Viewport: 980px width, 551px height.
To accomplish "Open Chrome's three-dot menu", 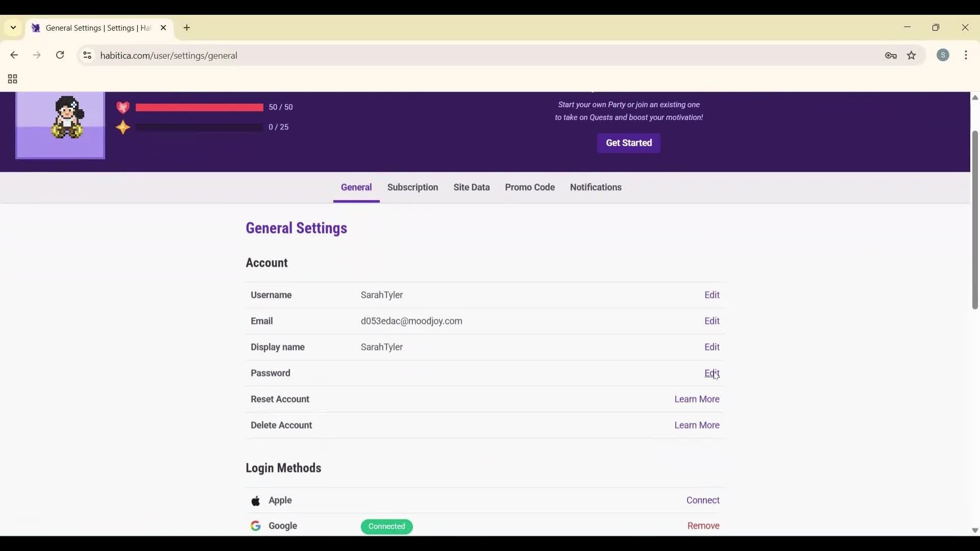I will coord(967,55).
